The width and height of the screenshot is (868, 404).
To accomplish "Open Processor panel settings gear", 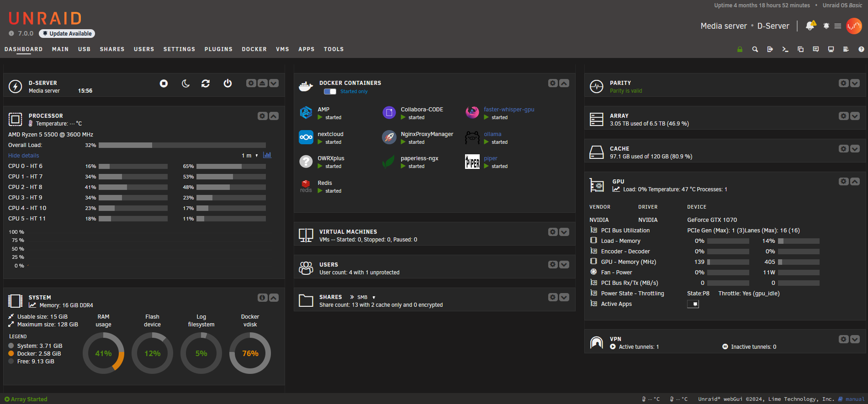I will pos(262,116).
